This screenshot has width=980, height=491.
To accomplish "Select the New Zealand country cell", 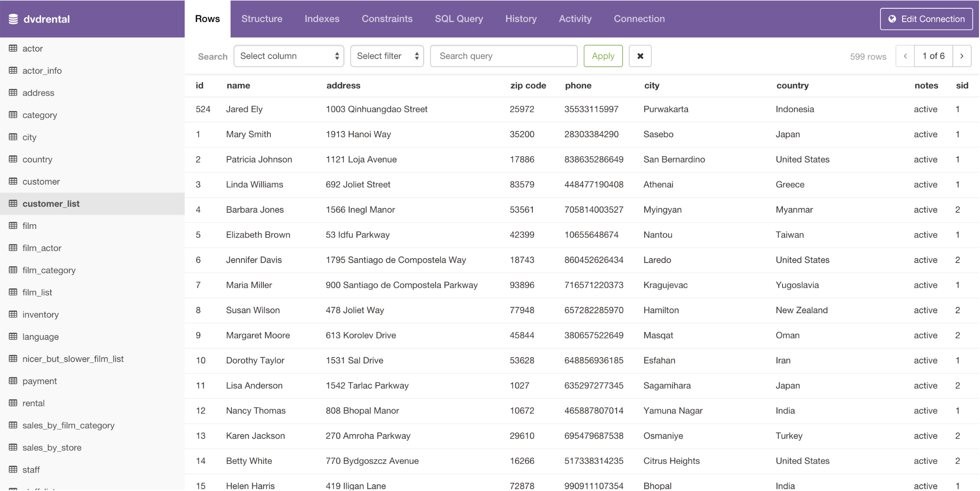I will 801,310.
